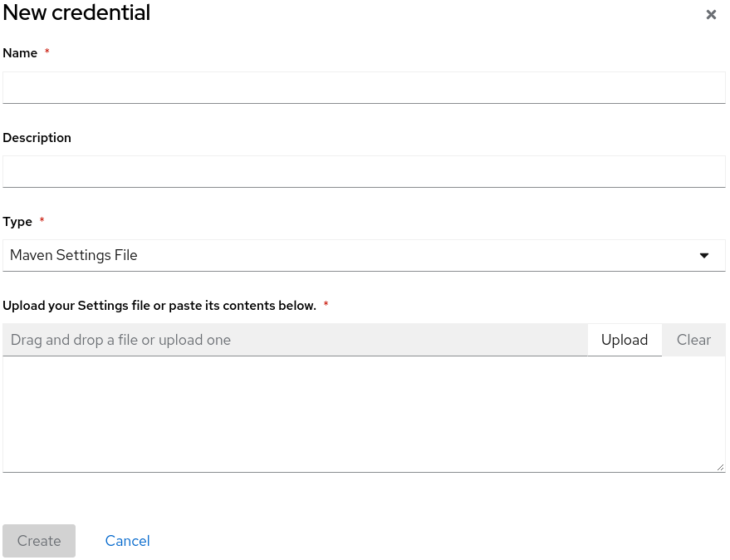Viewport: 730px width, 560px height.
Task: Submit with the Create button
Action: 39,541
